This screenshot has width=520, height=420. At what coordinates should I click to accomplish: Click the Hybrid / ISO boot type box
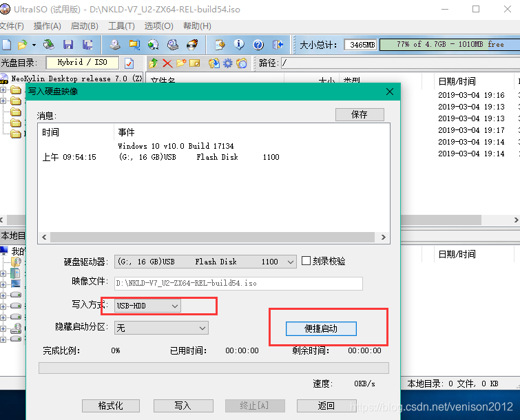click(82, 63)
